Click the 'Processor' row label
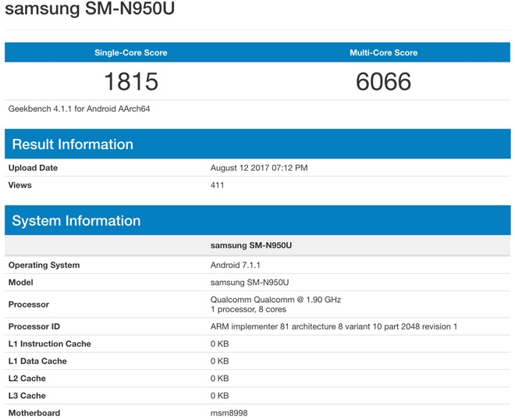Viewport: 515px width, 420px height. coord(29,304)
